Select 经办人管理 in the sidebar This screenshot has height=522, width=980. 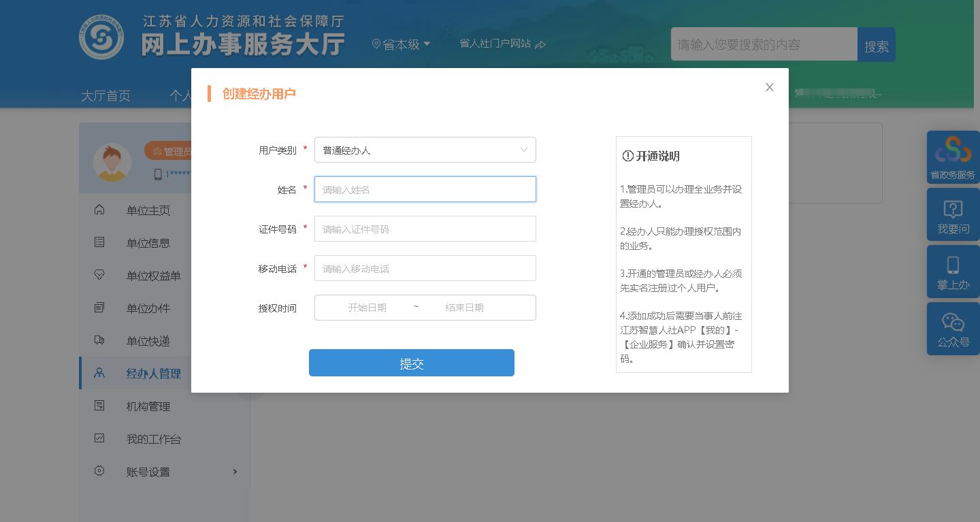pos(153,374)
